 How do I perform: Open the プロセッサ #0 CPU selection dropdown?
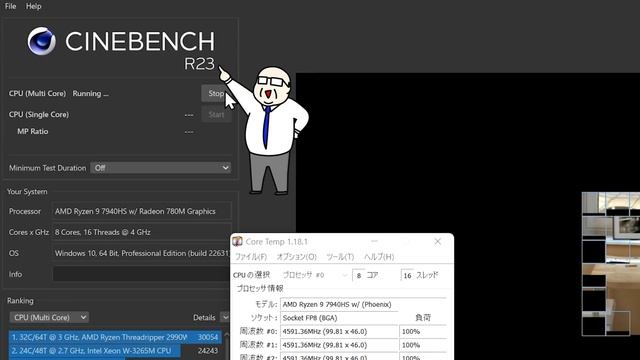pyautogui.click(x=315, y=275)
